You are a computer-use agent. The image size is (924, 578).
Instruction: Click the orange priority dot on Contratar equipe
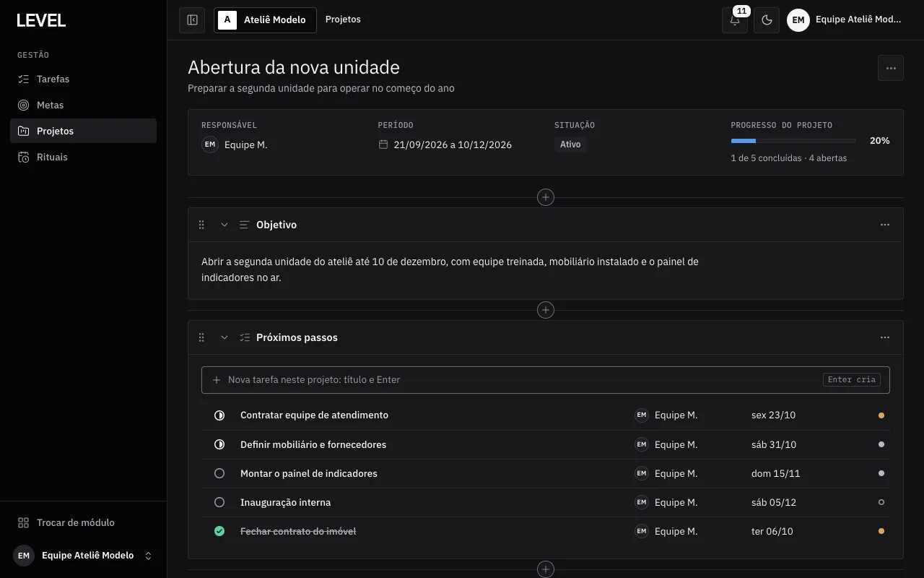point(881,415)
